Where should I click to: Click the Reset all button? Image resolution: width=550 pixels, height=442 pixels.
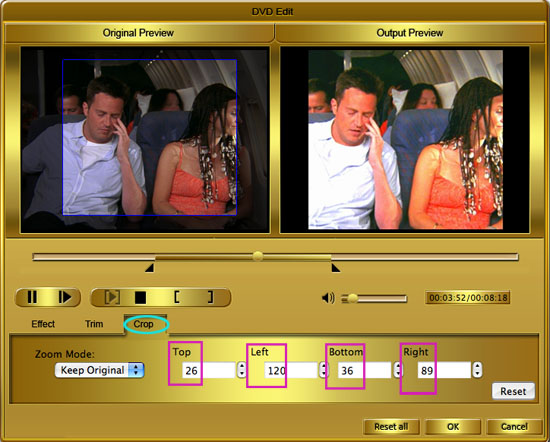(391, 427)
